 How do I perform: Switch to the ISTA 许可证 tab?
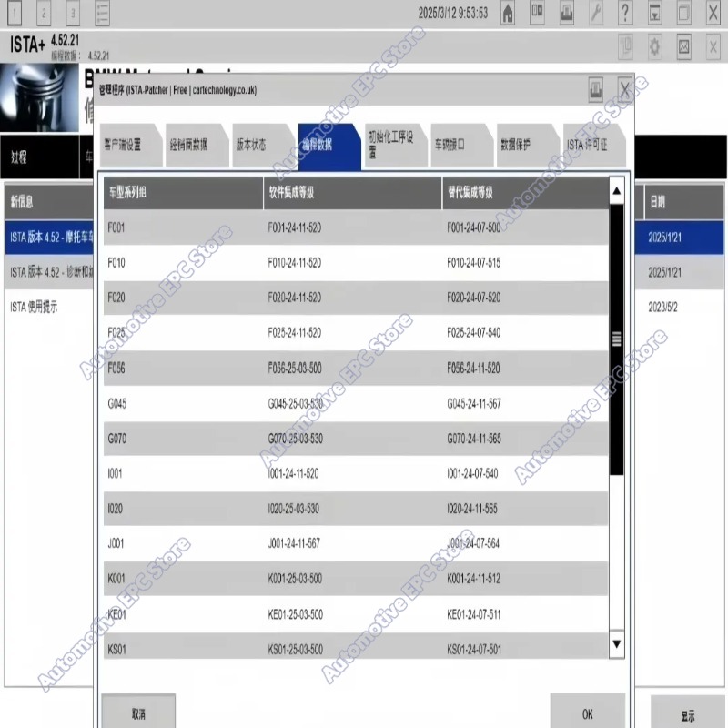594,145
